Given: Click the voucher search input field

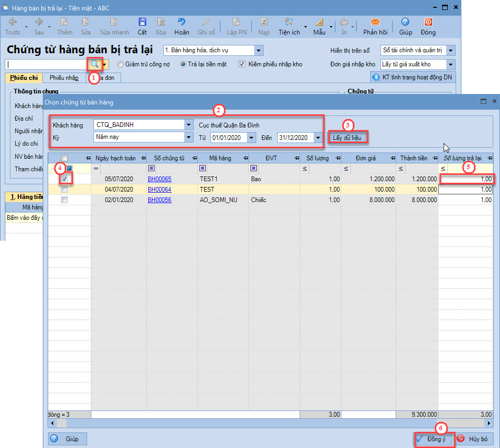Looking at the screenshot, I should click(46, 64).
